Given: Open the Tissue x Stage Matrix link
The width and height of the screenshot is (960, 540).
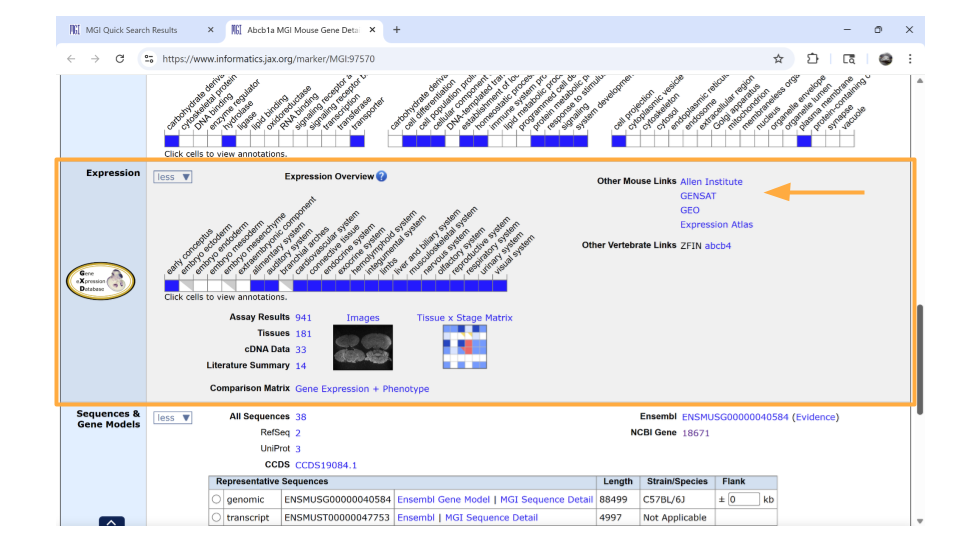Looking at the screenshot, I should click(465, 318).
